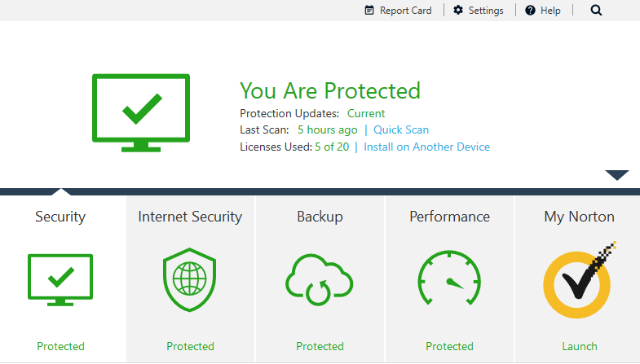
Task: Click the Security monitor icon
Action: pyautogui.click(x=60, y=279)
